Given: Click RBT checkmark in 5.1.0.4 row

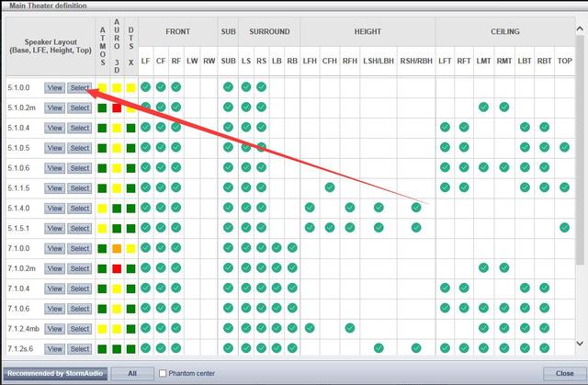Looking at the screenshot, I should [x=544, y=127].
